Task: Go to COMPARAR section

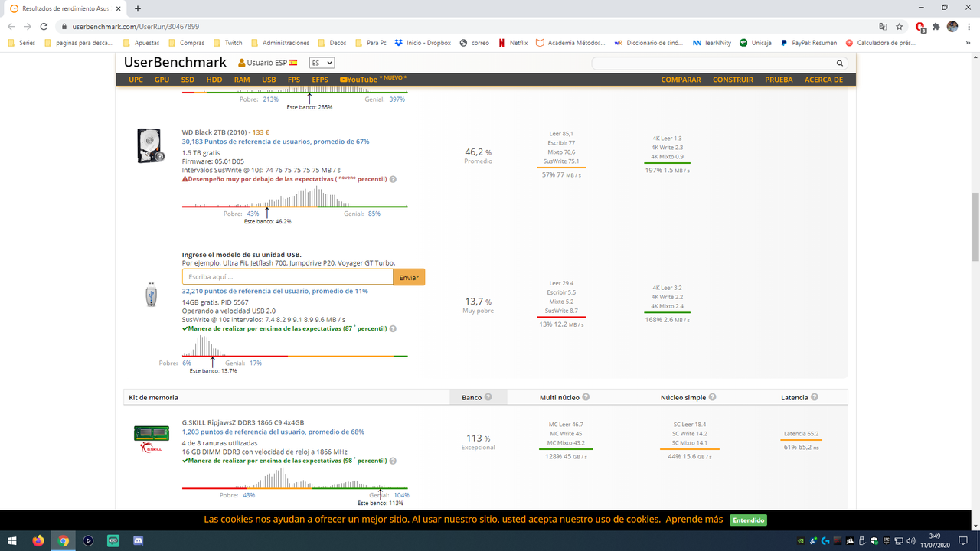Action: 681,80
